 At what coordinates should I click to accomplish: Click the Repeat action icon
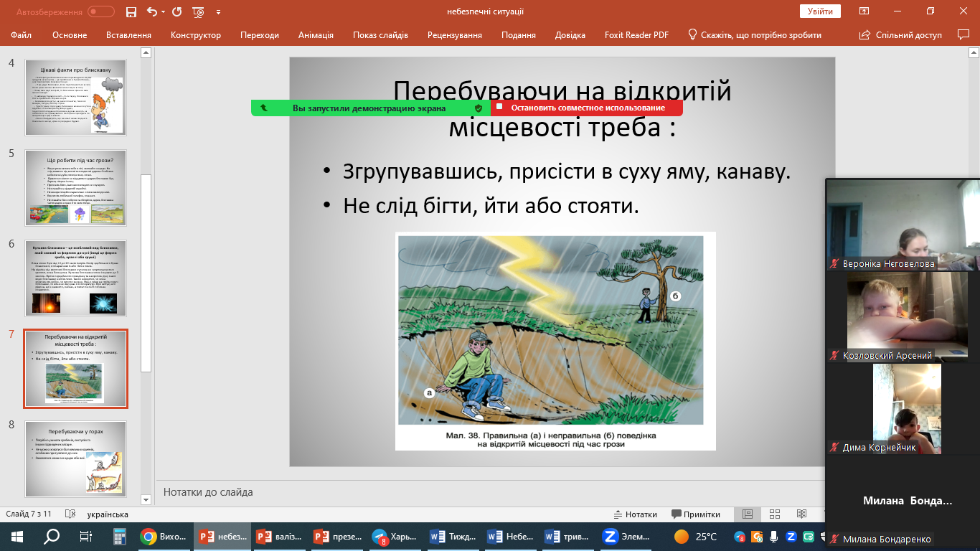pos(177,12)
